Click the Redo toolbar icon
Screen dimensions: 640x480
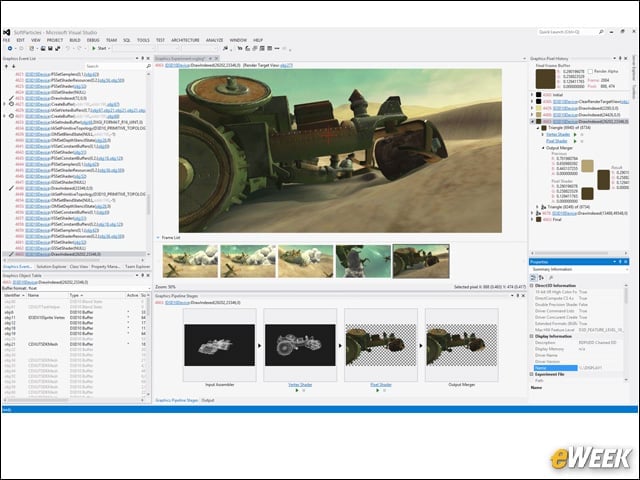coord(80,48)
